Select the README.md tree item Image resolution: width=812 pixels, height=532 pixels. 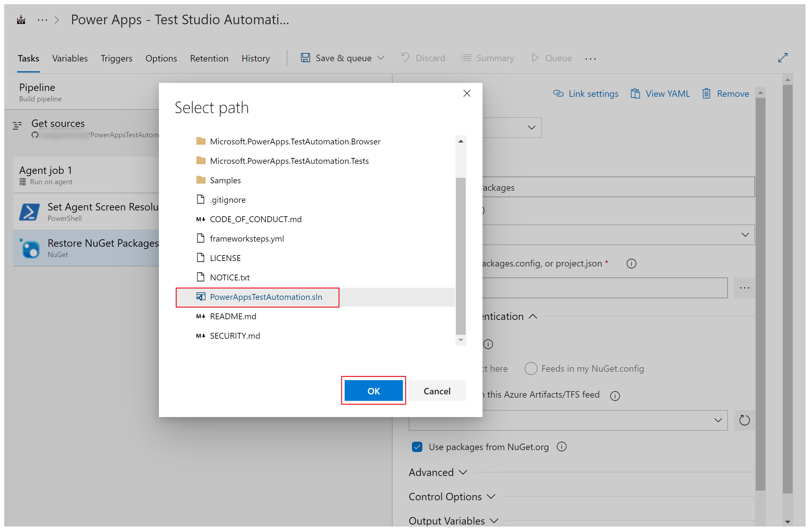(x=234, y=316)
